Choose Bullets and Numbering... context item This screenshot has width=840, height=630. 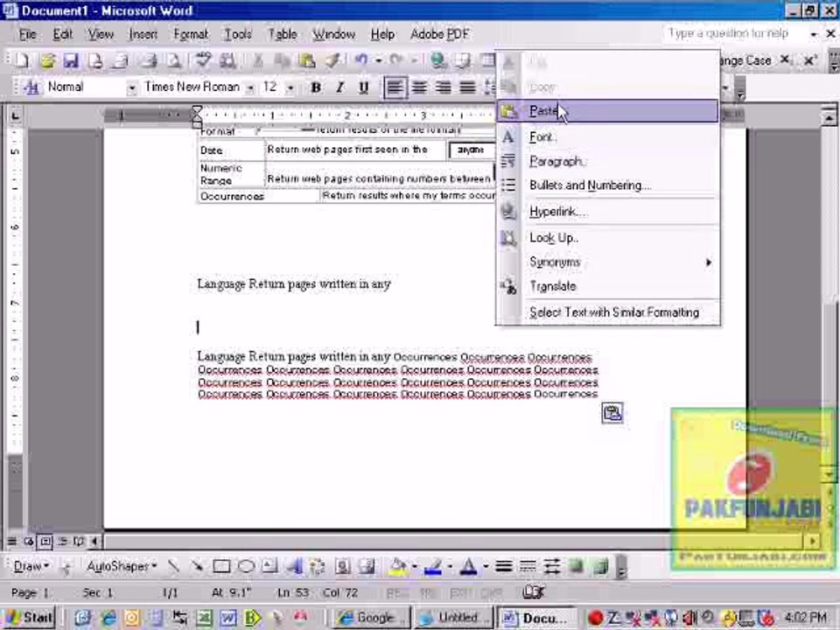pyautogui.click(x=607, y=185)
